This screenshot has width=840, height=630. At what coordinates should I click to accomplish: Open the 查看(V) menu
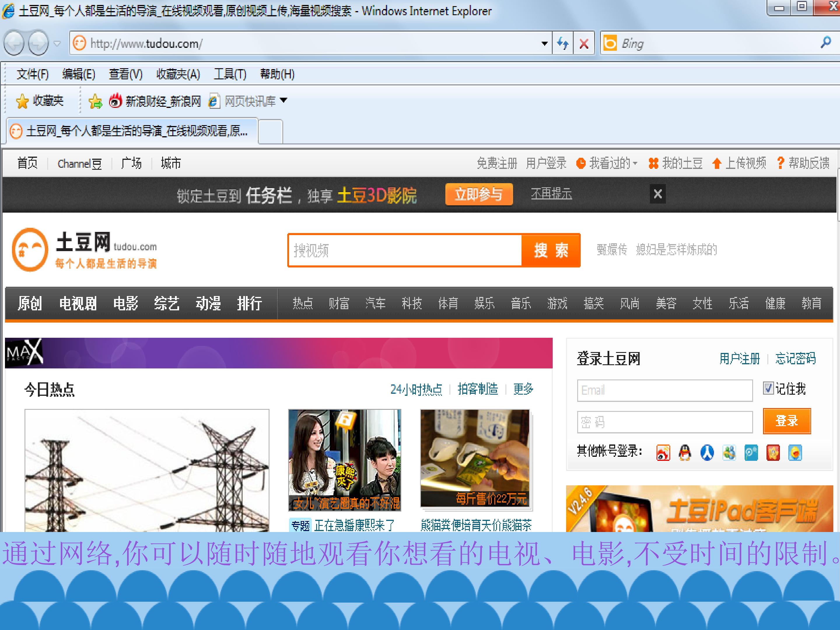pyautogui.click(x=125, y=74)
